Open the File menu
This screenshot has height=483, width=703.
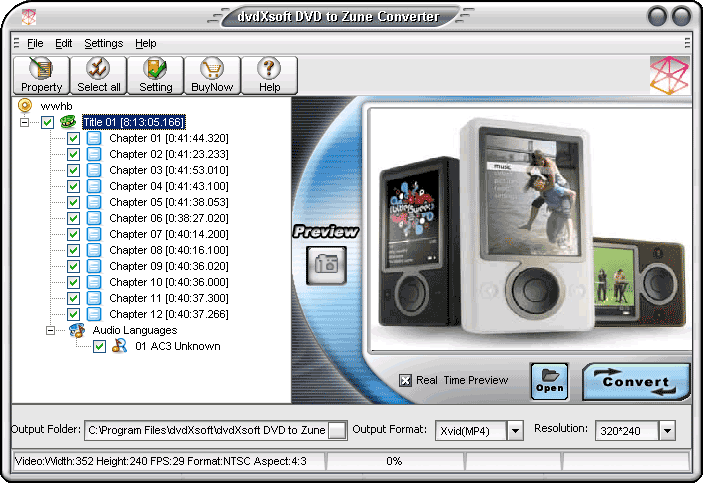pos(35,43)
